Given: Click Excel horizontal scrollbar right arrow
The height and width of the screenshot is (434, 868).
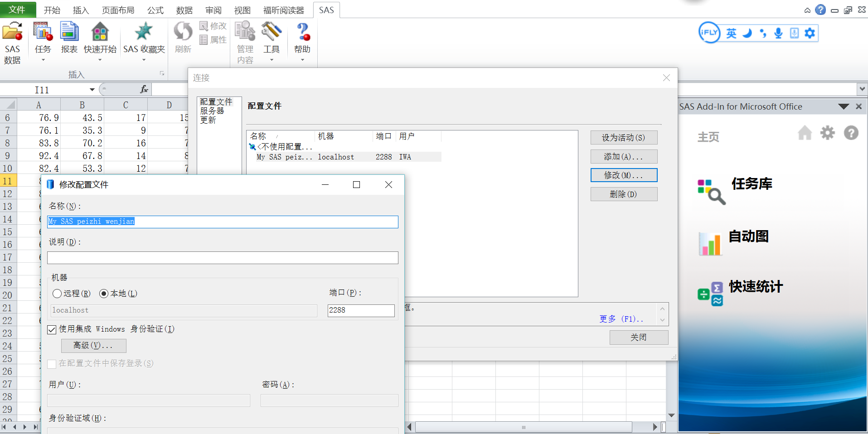Looking at the screenshot, I should [655, 427].
